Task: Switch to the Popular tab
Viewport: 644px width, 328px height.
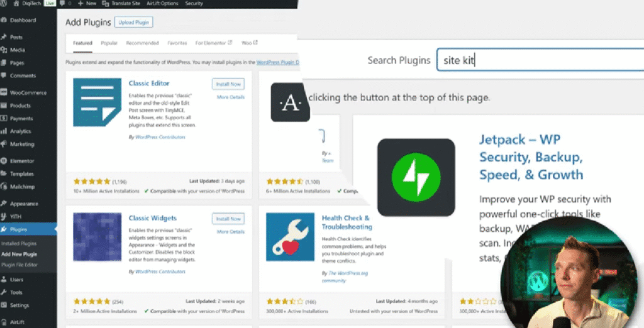Action: pos(109,43)
